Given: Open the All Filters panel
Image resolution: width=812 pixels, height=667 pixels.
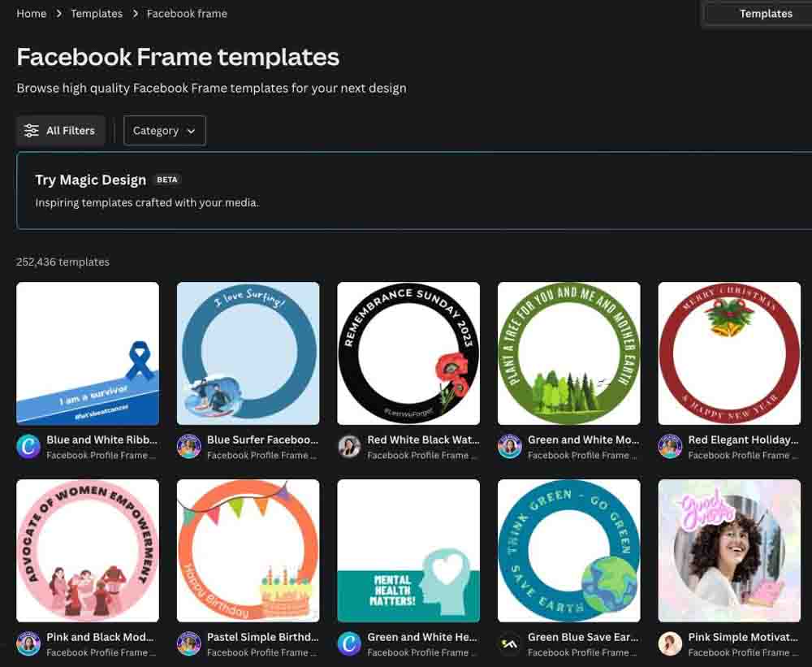Looking at the screenshot, I should [60, 131].
